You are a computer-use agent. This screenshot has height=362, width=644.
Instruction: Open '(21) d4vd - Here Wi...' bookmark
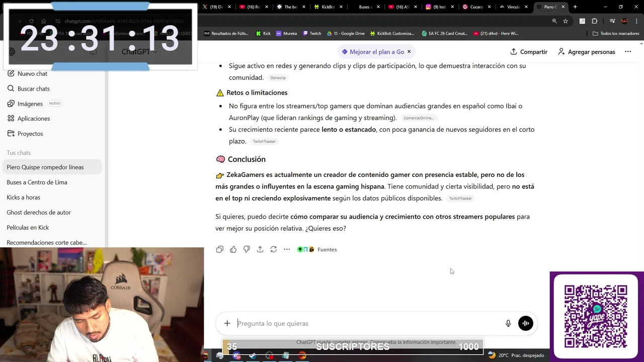coord(496,34)
